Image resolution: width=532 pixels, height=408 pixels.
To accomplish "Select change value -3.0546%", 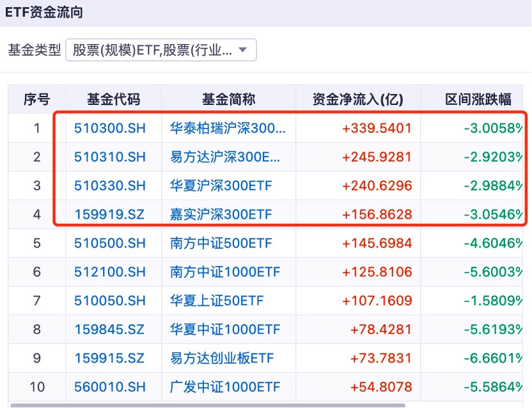I will click(x=493, y=214).
